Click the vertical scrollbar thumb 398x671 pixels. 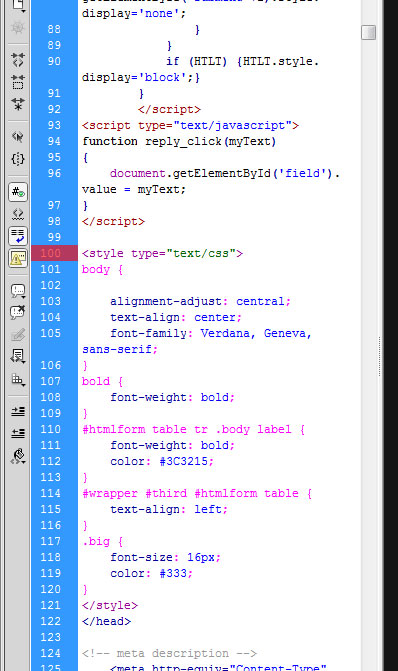(368, 32)
